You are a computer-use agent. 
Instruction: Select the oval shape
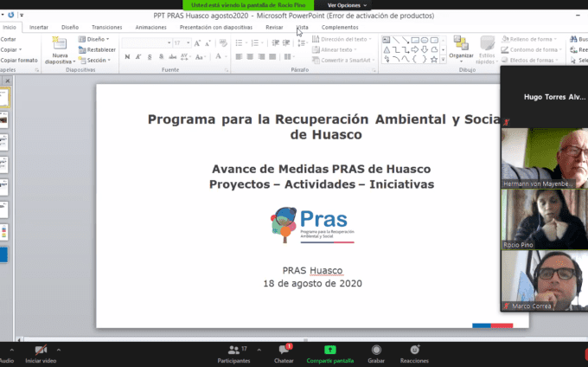425,40
